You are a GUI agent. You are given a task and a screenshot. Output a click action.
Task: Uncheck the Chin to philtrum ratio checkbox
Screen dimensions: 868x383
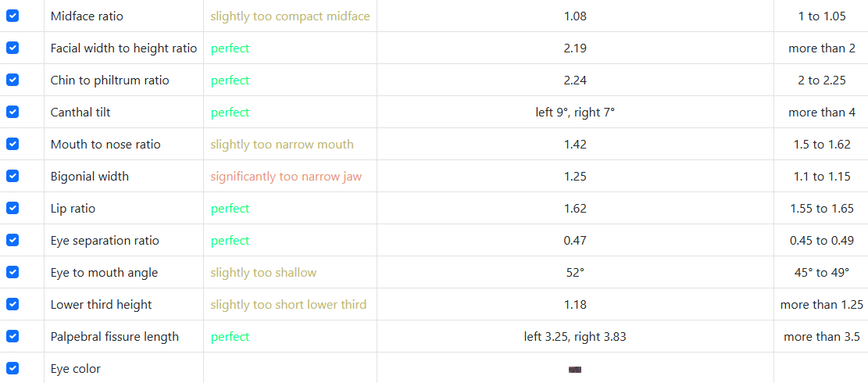pos(13,80)
